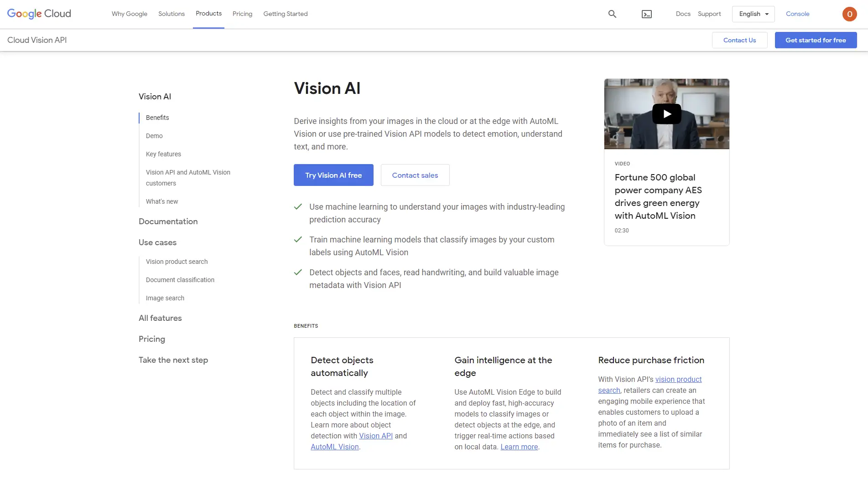
Task: Go to the Console link
Action: pyautogui.click(x=797, y=14)
